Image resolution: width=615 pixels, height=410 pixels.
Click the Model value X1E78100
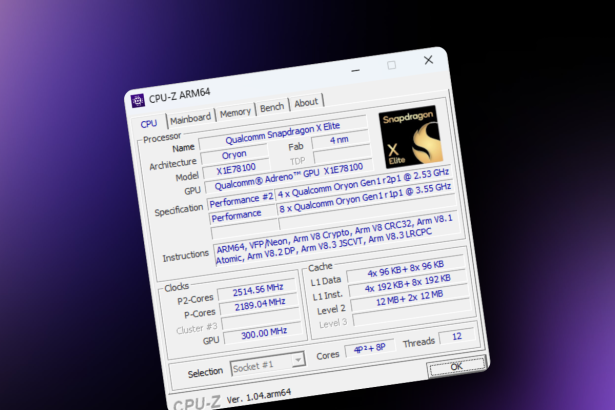click(236, 169)
